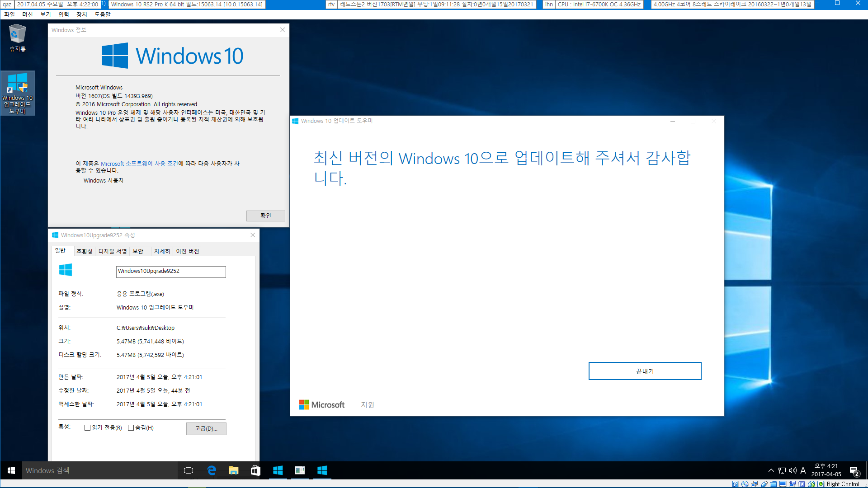
Task: Click VirtualBox CPU features status icon
Action: tap(802, 484)
